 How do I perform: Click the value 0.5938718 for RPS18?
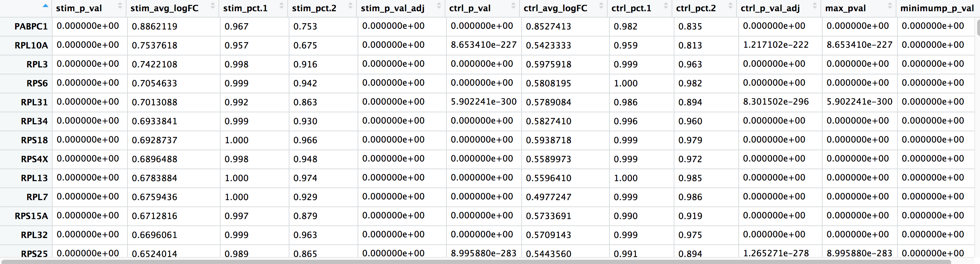[549, 140]
